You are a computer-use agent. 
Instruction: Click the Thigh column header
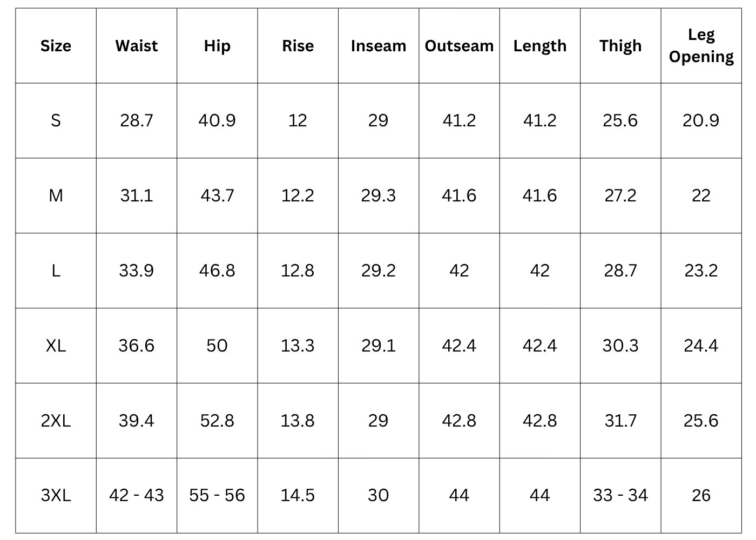620,46
